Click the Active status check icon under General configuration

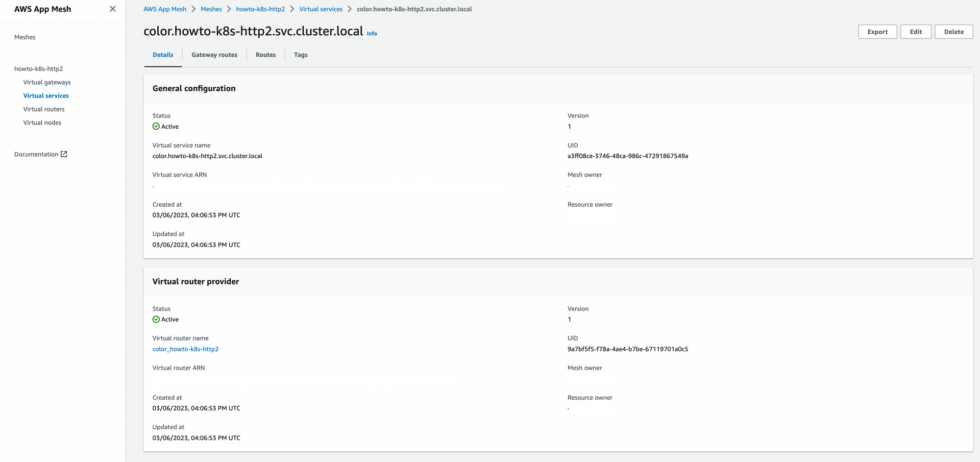pyautogui.click(x=155, y=126)
